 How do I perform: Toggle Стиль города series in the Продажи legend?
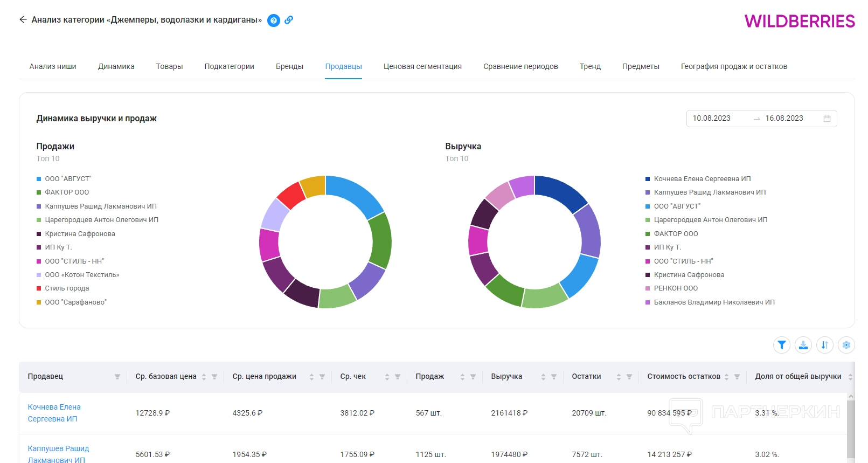pos(67,288)
